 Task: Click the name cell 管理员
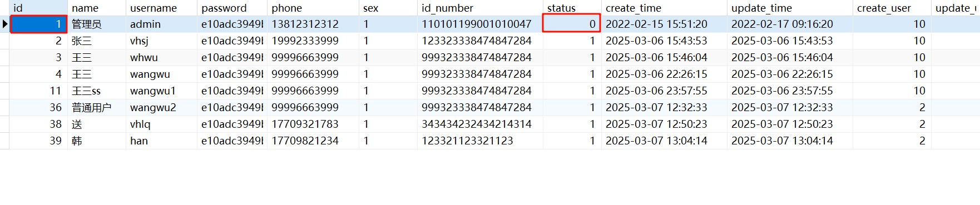[97, 24]
